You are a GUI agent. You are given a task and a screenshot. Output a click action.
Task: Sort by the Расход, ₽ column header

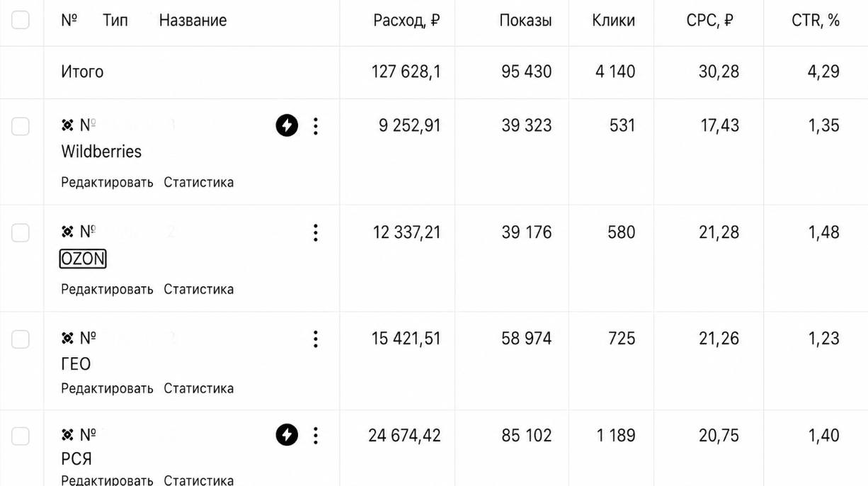(x=406, y=21)
